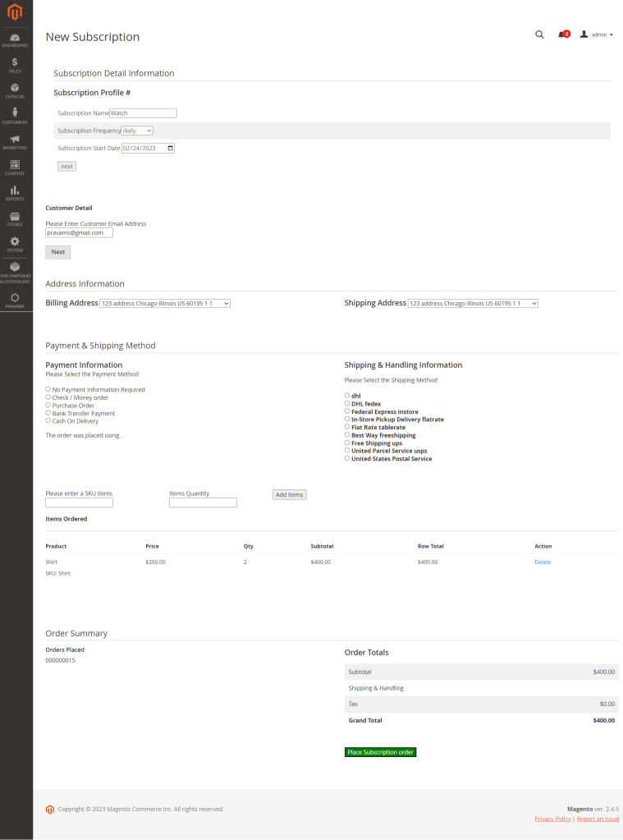Open the Sales menu icon
623x840 pixels.
16,66
